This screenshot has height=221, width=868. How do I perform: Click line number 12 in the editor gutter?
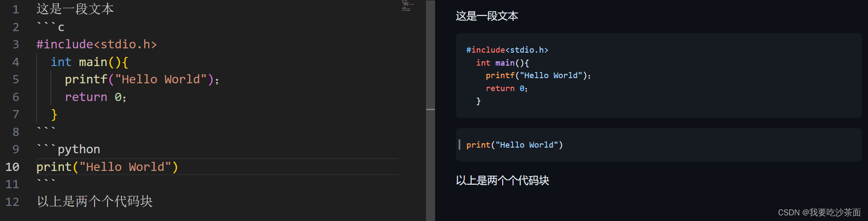13,202
